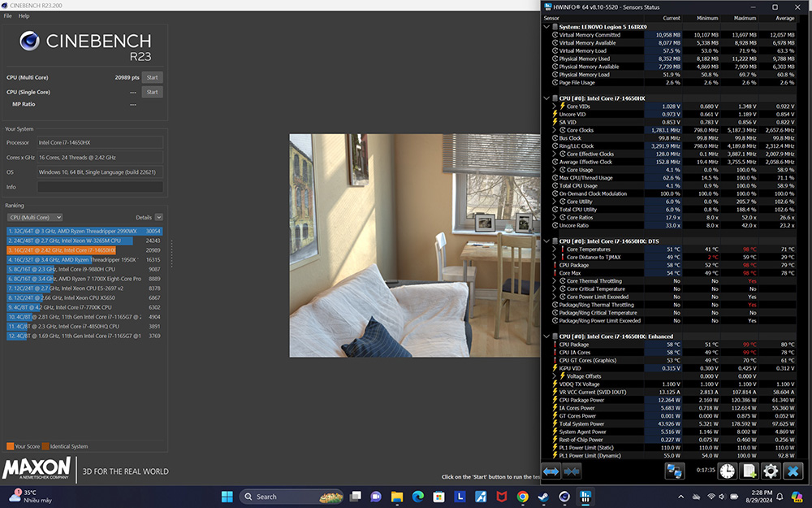This screenshot has height=508, width=812.
Task: Open the chat camera app on taskbar
Action: (x=376, y=497)
